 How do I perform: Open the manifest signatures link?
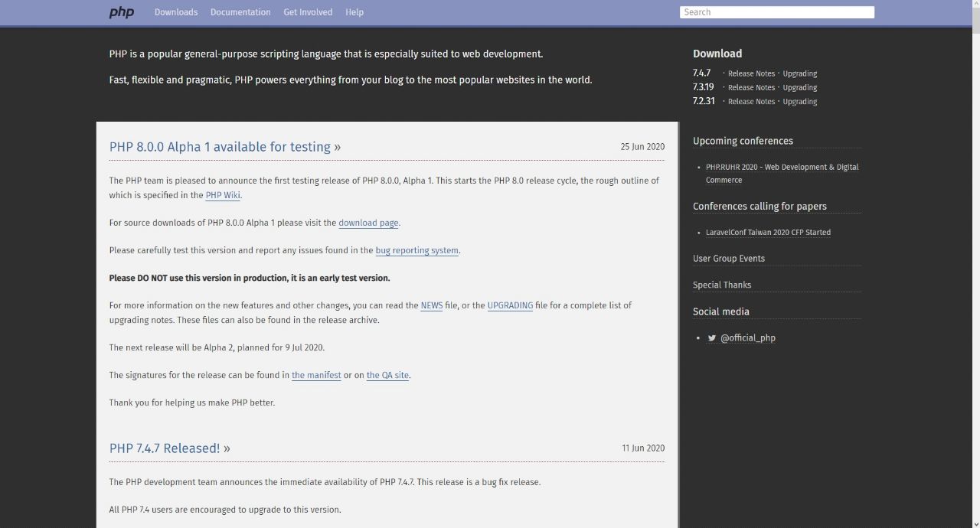(316, 375)
